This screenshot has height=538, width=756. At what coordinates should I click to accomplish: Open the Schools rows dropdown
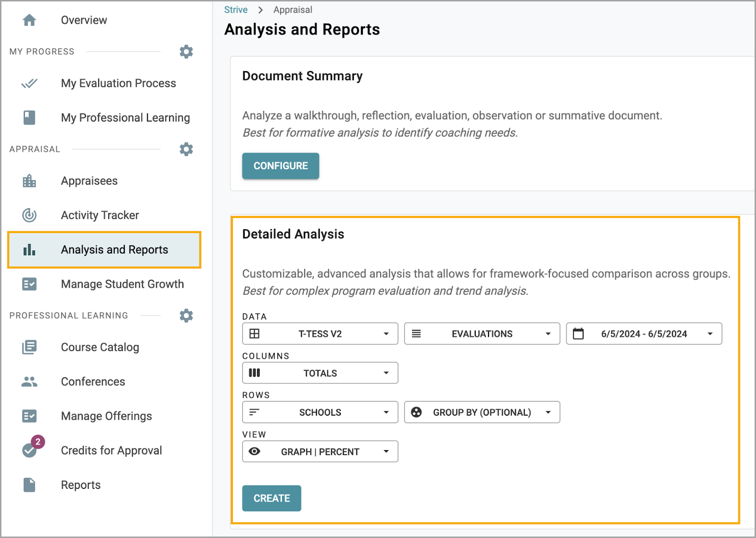(320, 412)
